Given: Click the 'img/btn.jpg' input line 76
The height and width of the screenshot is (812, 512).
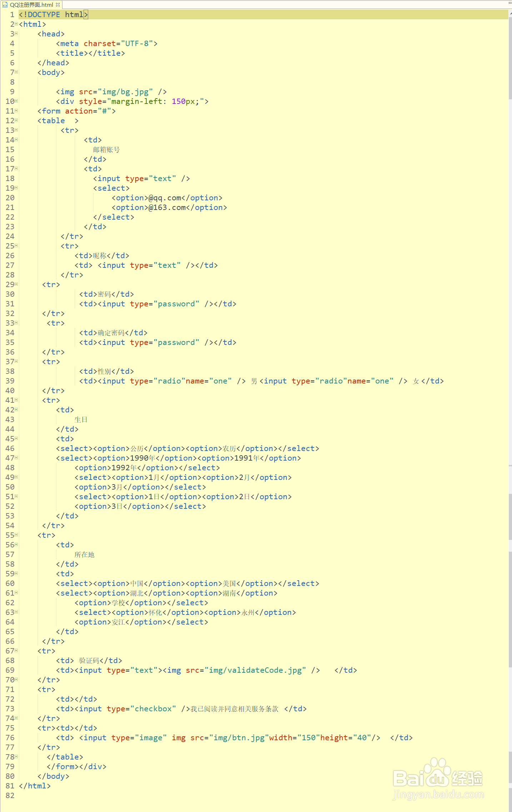Looking at the screenshot, I should click(x=235, y=737).
